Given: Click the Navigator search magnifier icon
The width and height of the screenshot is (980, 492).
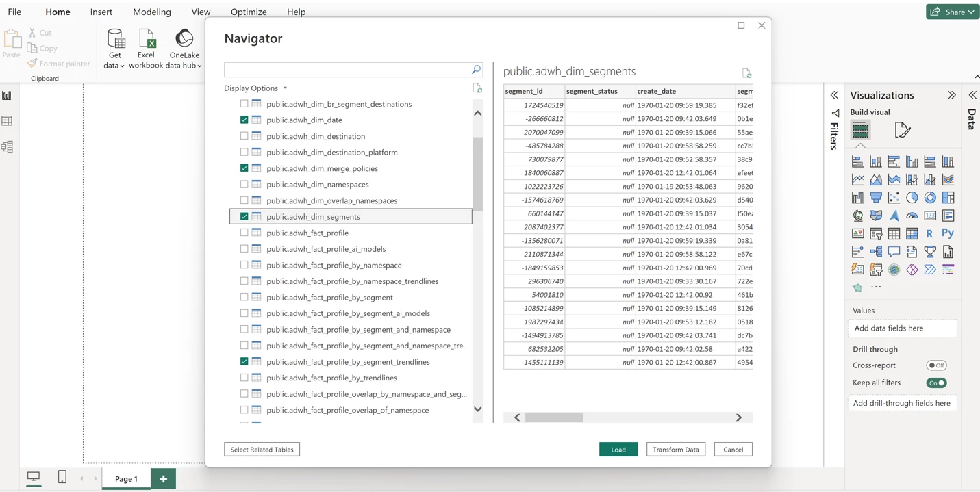Looking at the screenshot, I should click(x=476, y=70).
